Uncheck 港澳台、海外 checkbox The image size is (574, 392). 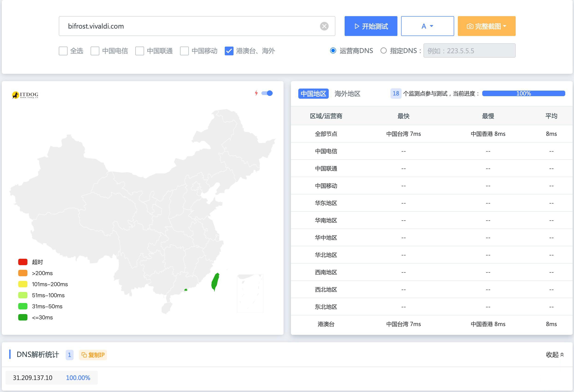point(229,51)
